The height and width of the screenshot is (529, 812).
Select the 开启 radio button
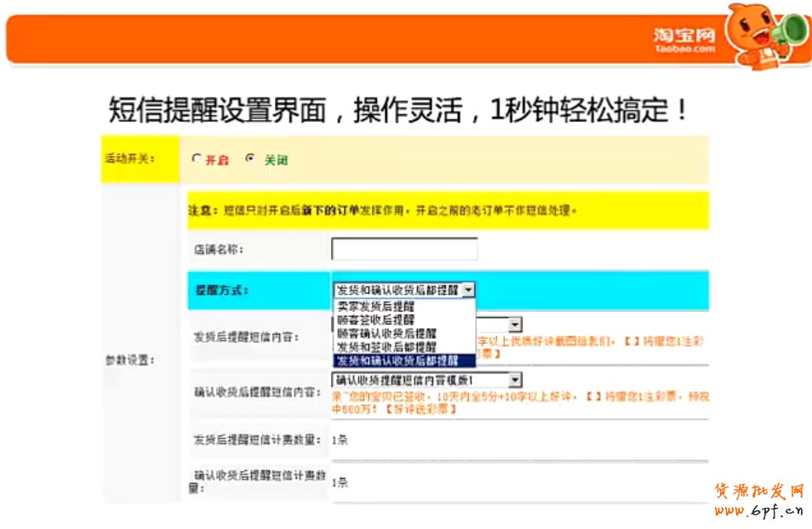tap(197, 158)
